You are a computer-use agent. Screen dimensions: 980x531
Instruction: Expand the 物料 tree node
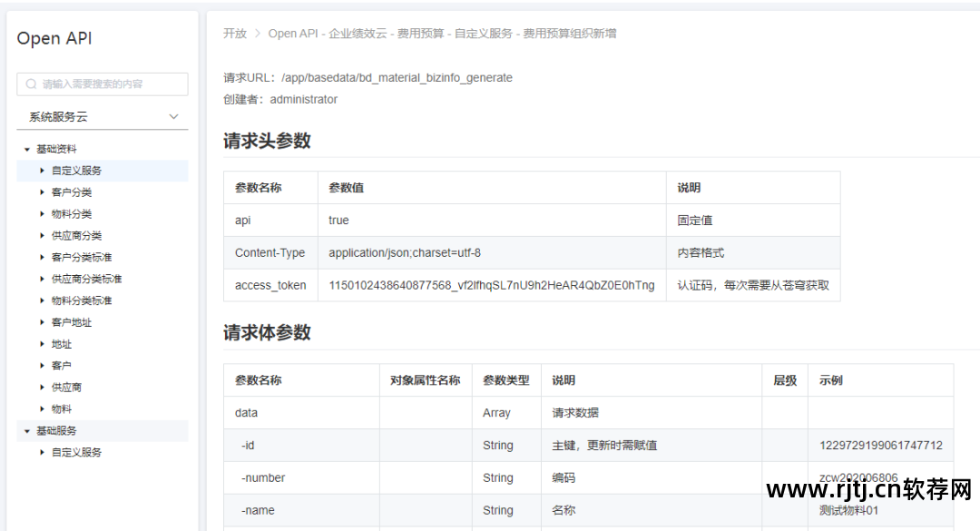(42, 409)
